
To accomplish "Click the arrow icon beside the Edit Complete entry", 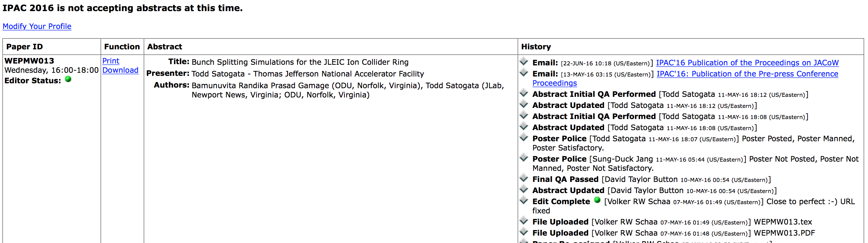I will (x=524, y=200).
